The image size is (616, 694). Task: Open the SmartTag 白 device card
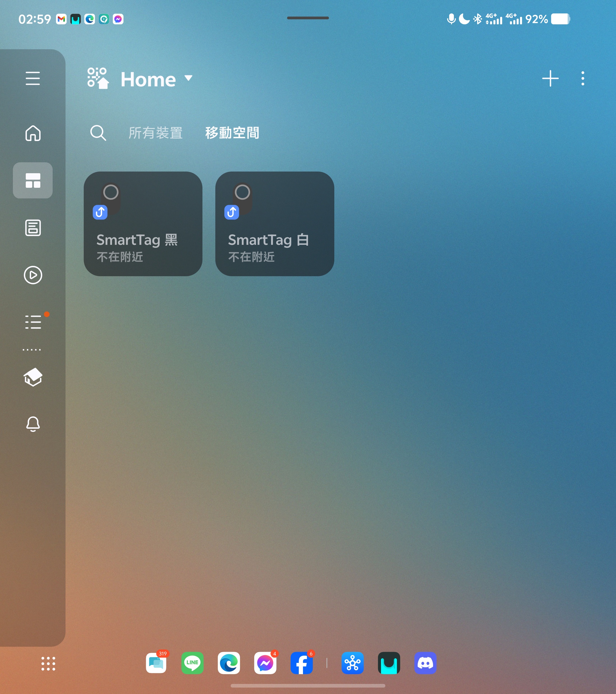coord(274,224)
